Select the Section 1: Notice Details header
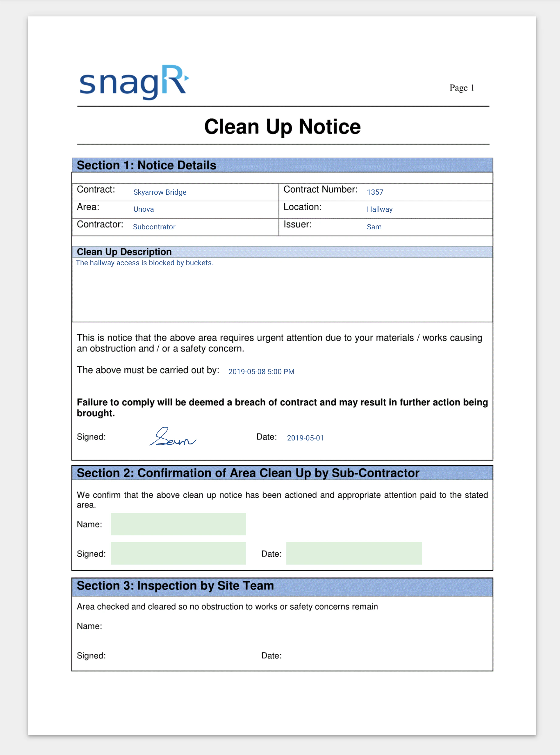This screenshot has height=755, width=560. click(x=147, y=165)
